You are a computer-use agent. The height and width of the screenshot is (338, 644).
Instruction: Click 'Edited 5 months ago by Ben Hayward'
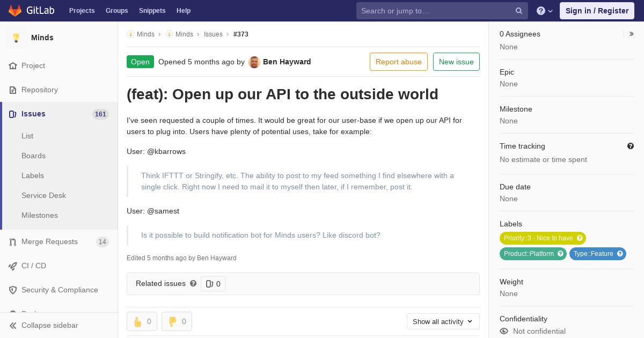pos(181,258)
